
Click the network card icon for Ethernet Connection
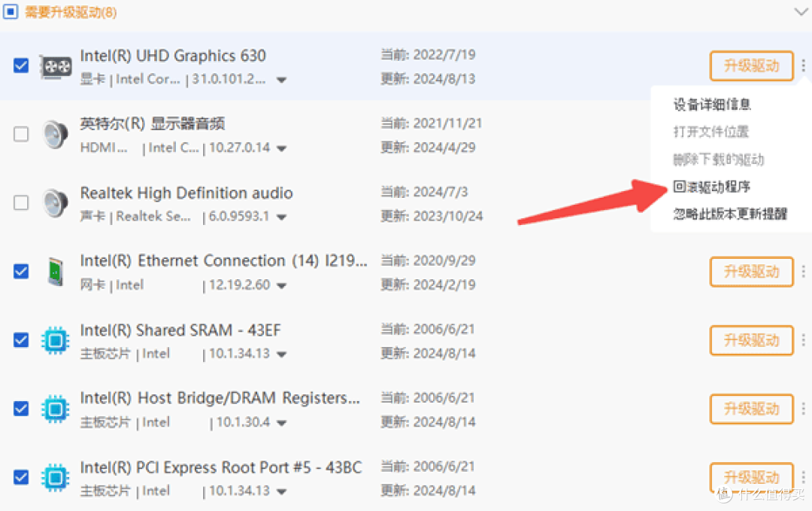(x=56, y=272)
